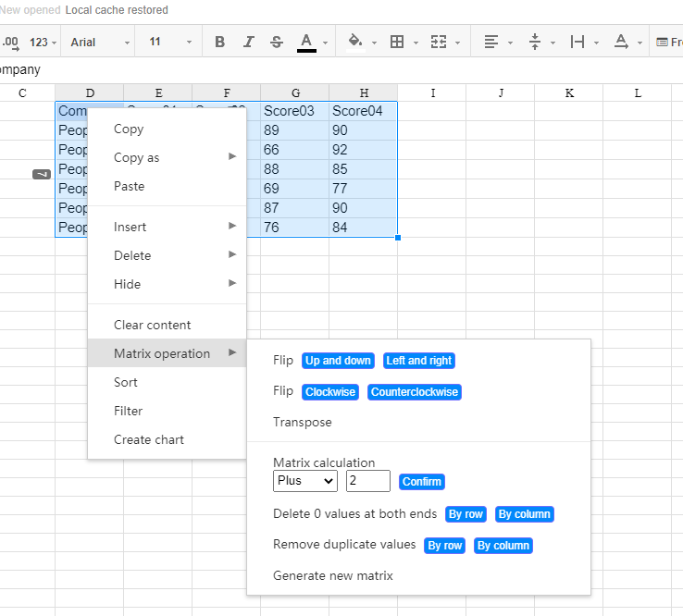Open merge cells dropdown arrow
This screenshot has height=616, width=683.
(458, 43)
